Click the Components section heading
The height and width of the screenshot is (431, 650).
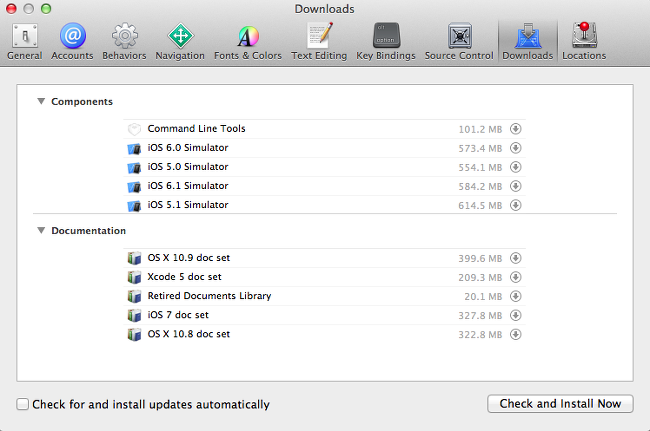click(x=82, y=102)
